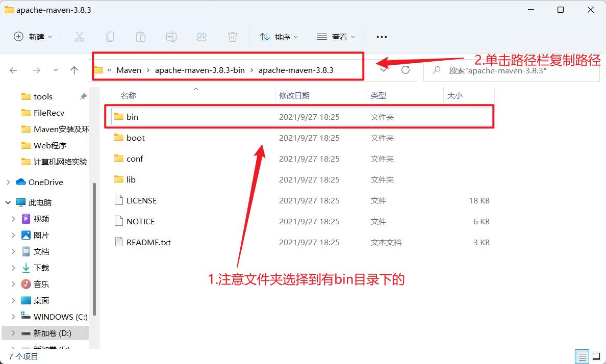This screenshot has width=606, height=364.
Task: Switch to large icons view layout
Action: pos(595,356)
